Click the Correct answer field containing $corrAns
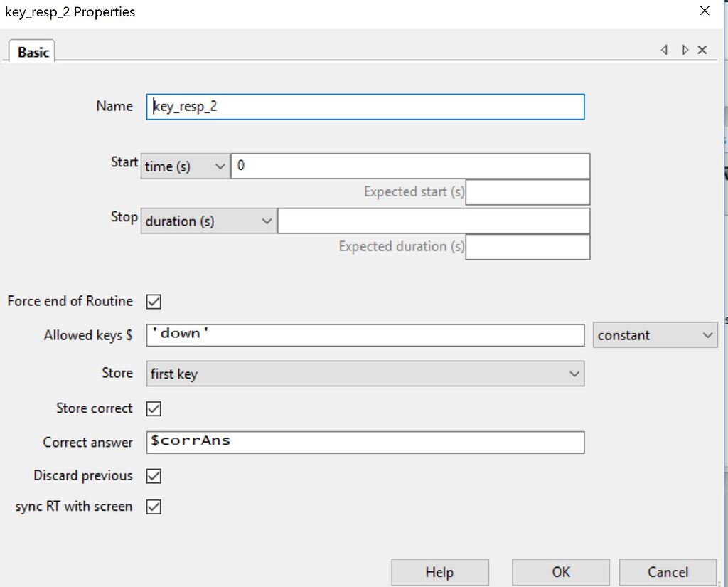The width and height of the screenshot is (728, 587). pos(365,442)
